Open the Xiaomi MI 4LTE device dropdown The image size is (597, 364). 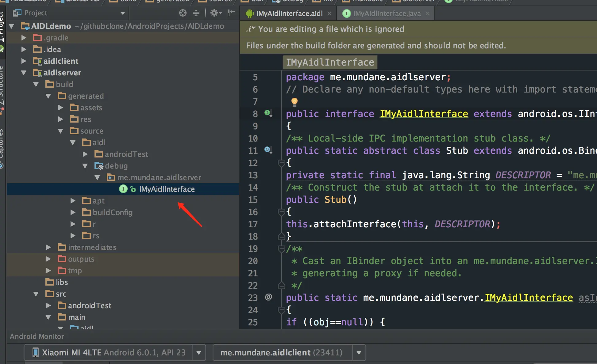point(199,353)
